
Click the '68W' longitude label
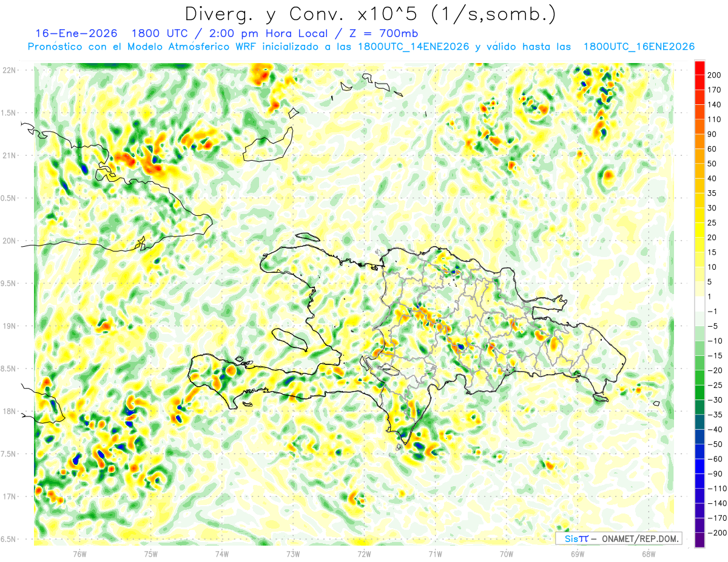649,554
